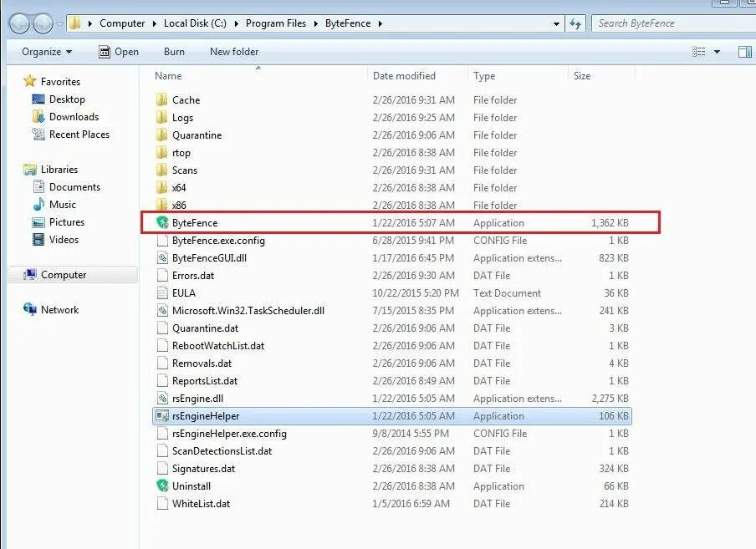Expand the arrow after Program Files breadcrumb

point(315,23)
